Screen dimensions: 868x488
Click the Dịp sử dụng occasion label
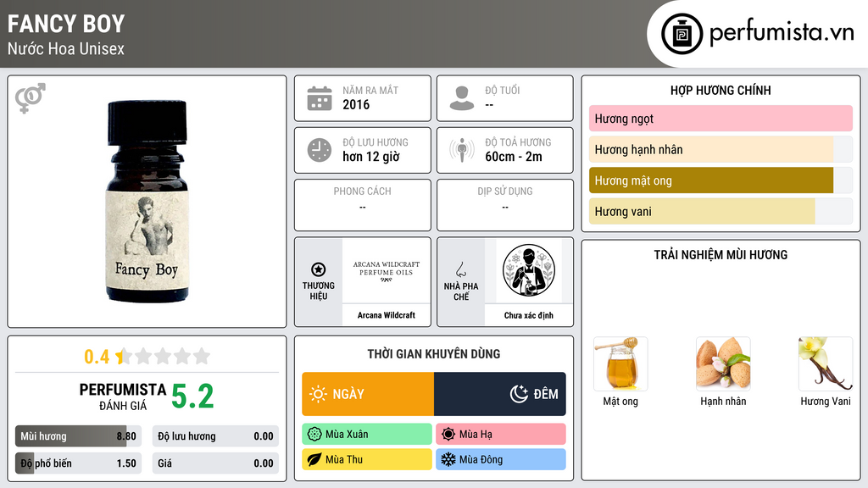pos(505,191)
